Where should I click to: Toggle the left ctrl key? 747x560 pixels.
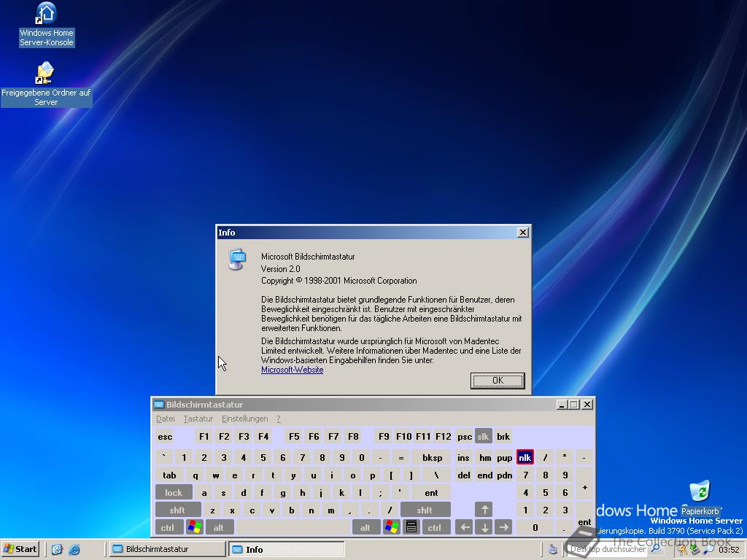click(x=169, y=527)
